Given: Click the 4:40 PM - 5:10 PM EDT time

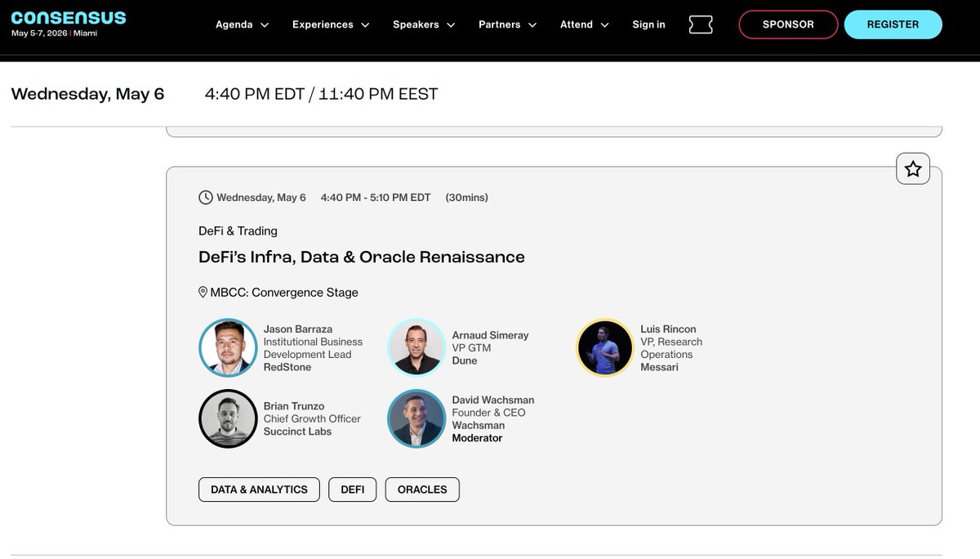Looking at the screenshot, I should pyautogui.click(x=376, y=197).
